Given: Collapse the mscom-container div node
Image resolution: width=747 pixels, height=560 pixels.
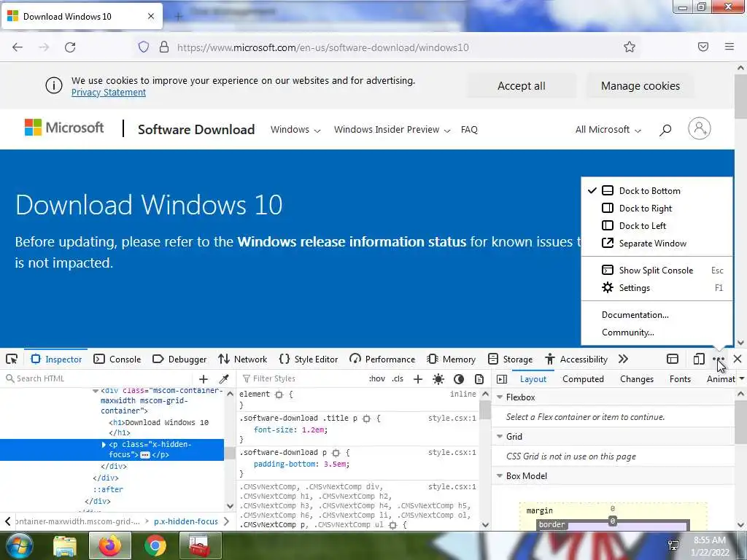Looking at the screenshot, I should (x=96, y=391).
